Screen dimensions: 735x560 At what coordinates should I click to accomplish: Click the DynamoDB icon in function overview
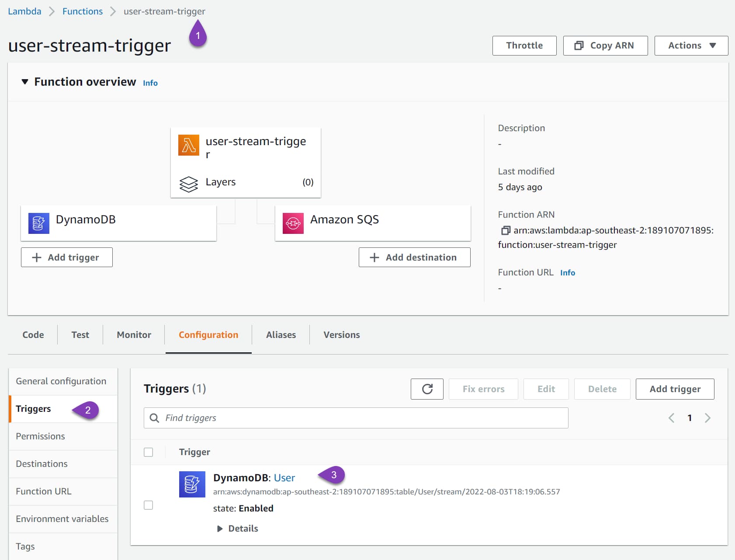click(39, 223)
